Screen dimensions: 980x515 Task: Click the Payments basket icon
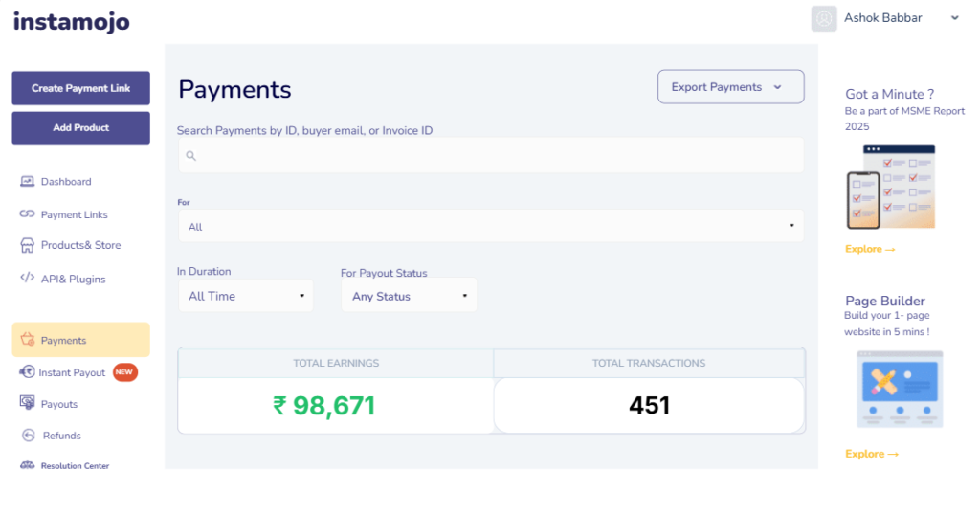[x=27, y=340]
